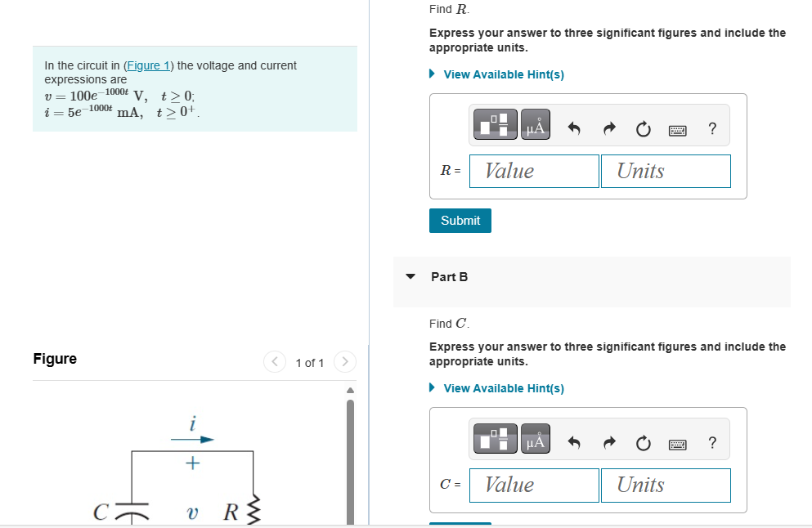This screenshot has width=812, height=528.
Task: Click the question mark help icon in Part B
Action: (712, 442)
